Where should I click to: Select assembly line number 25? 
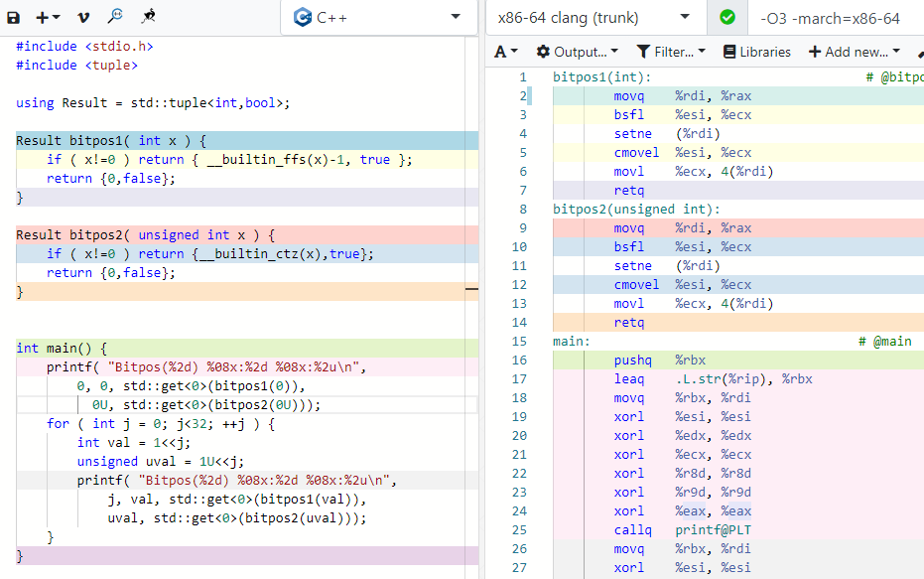click(519, 530)
